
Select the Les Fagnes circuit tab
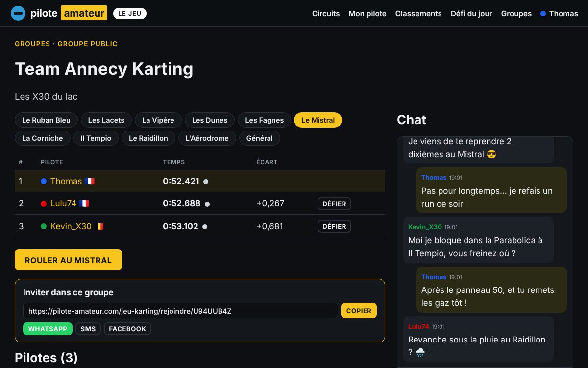tap(265, 120)
